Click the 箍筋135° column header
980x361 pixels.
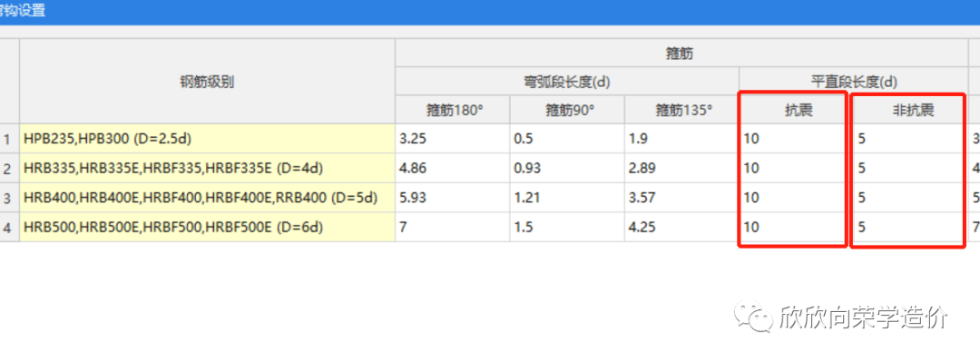pos(681,110)
